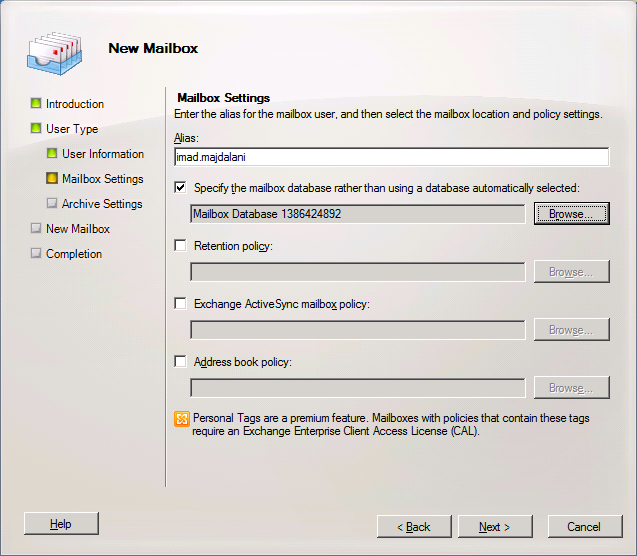Browse for a mailbox database
This screenshot has height=556, width=637.
[571, 214]
